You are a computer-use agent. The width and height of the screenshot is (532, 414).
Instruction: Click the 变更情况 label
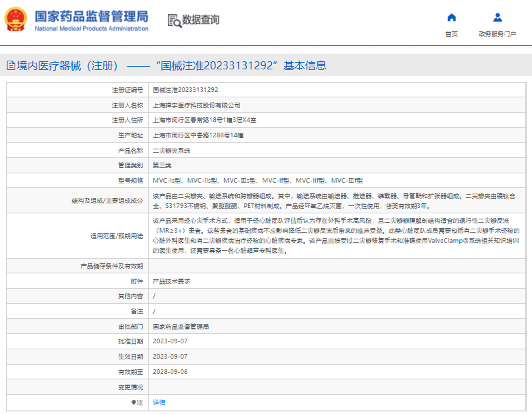pyautogui.click(x=130, y=387)
